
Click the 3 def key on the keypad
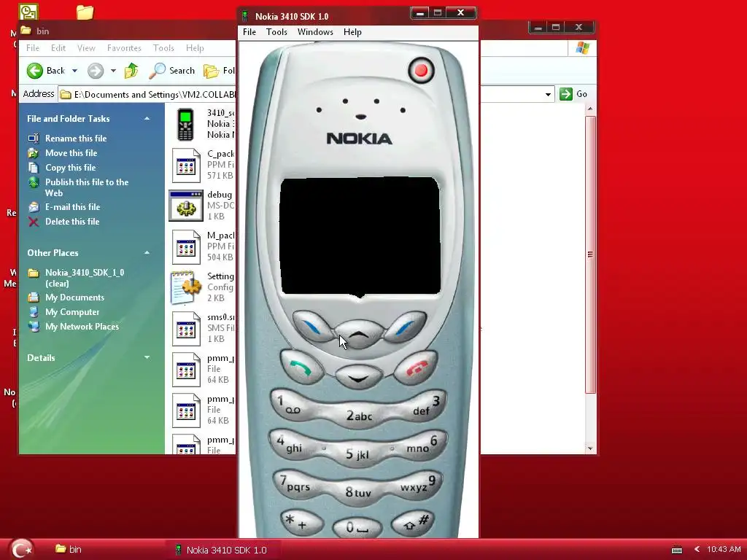click(424, 405)
